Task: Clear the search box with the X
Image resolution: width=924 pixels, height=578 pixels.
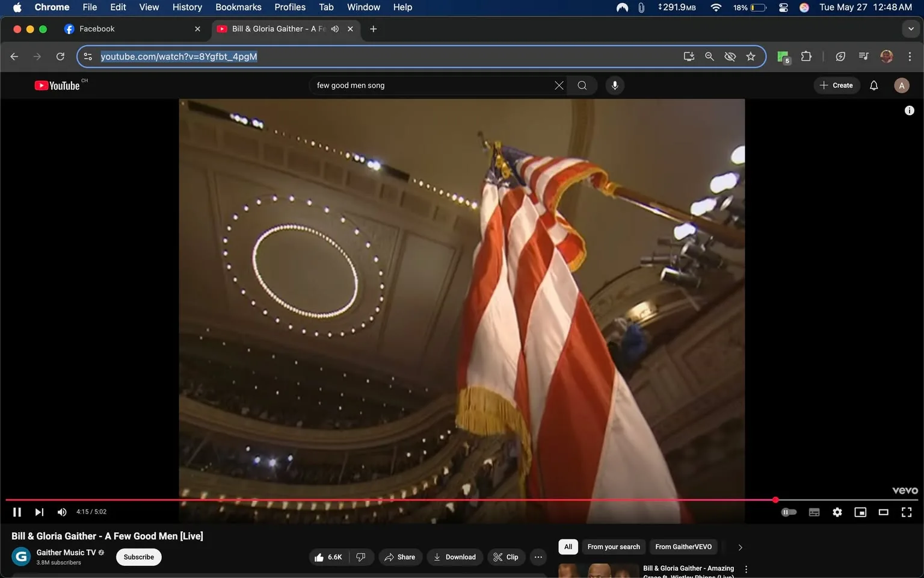Action: pyautogui.click(x=558, y=85)
